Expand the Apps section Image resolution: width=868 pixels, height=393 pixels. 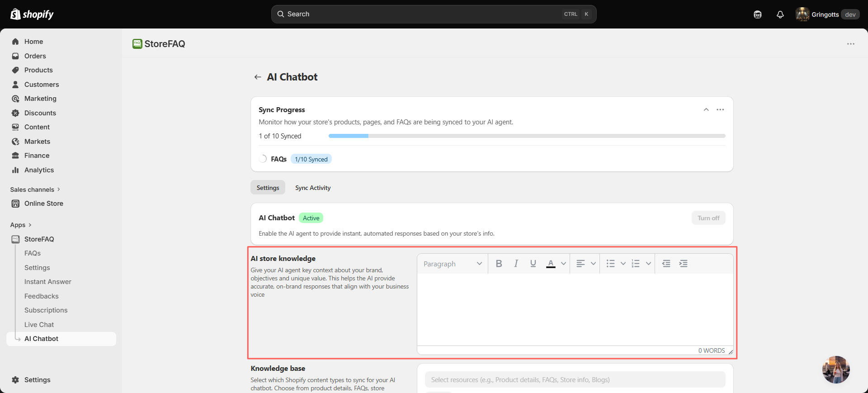(x=21, y=225)
